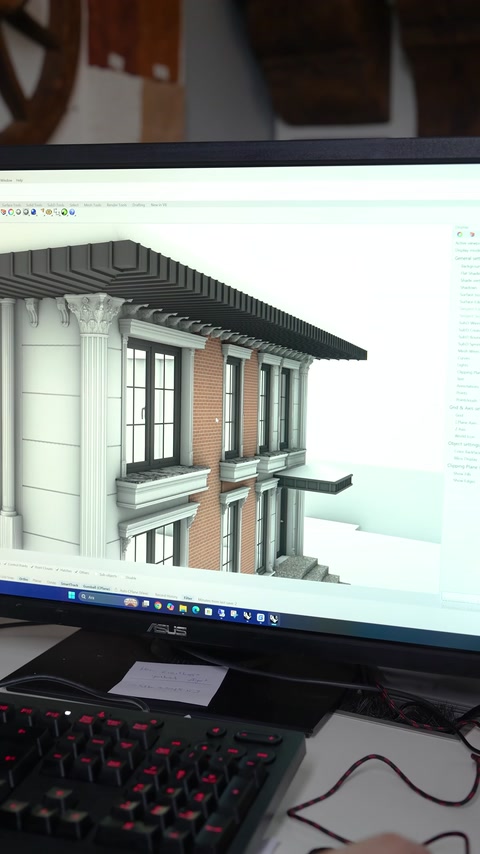The width and height of the screenshot is (480, 854).
Task: Switch to the New in V8 tab
Action: pos(159,205)
